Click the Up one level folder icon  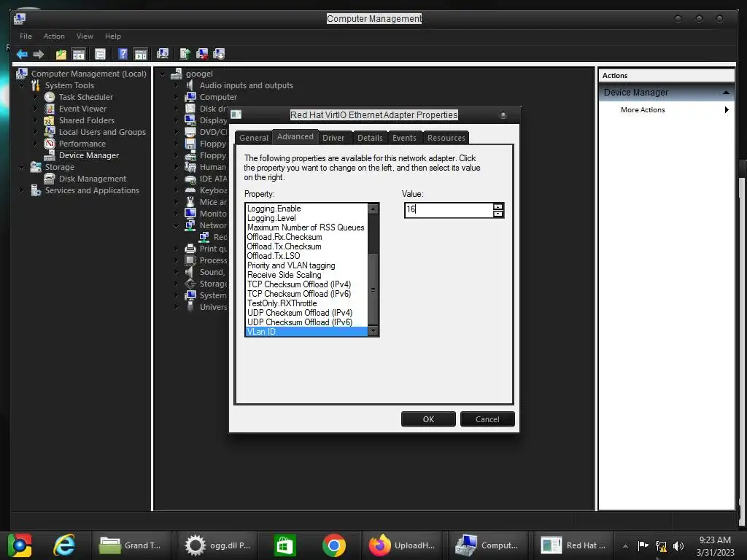[x=61, y=54]
